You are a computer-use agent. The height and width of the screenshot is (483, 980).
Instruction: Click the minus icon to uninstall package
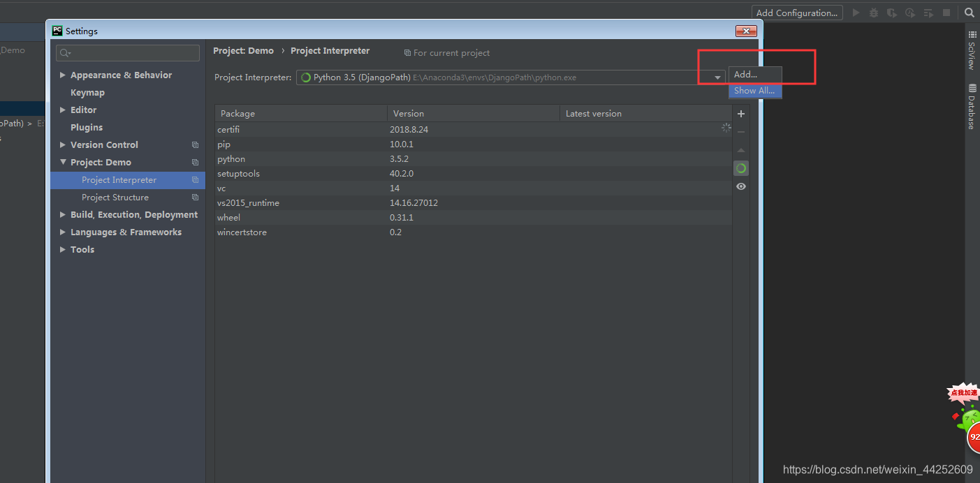coord(741,132)
